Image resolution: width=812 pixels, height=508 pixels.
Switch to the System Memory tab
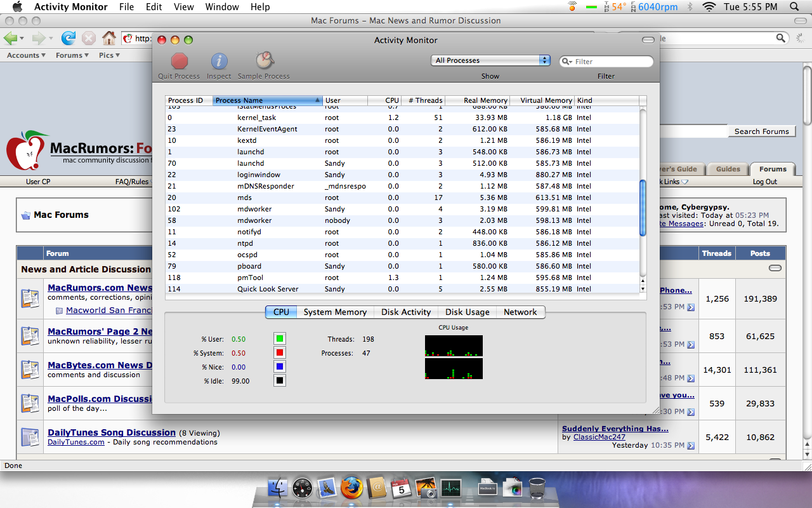coord(335,312)
